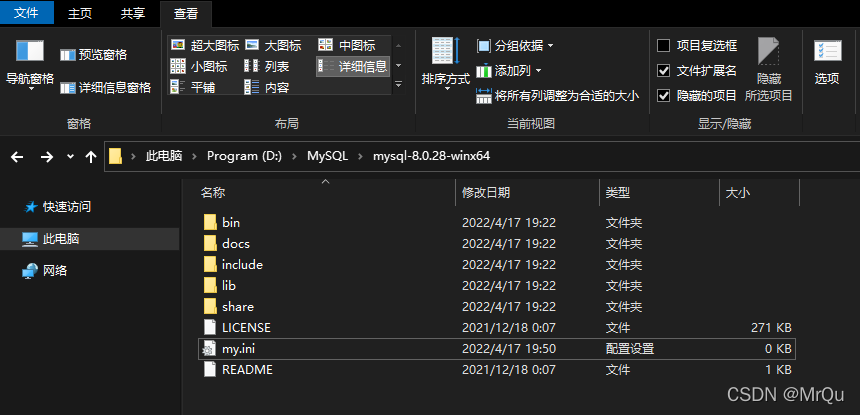Expand chevron after 此电脑 breadcrumb

[x=194, y=156]
